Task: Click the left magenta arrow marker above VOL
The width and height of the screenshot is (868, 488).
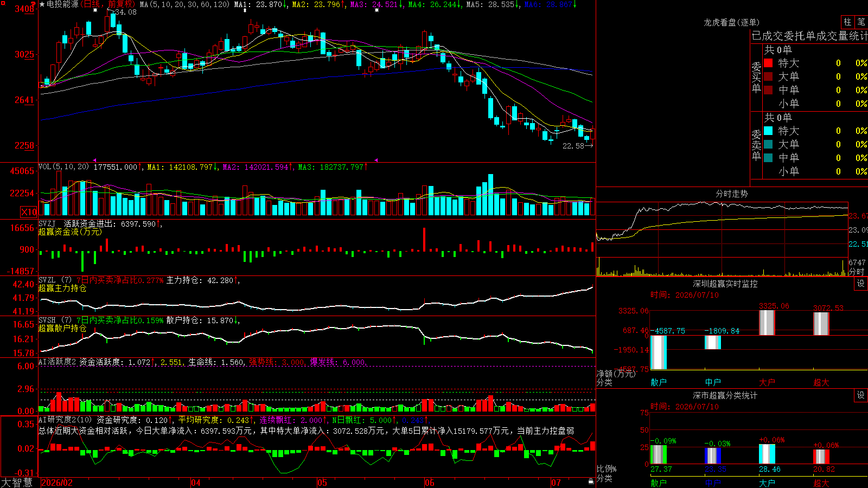Action: click(95, 160)
